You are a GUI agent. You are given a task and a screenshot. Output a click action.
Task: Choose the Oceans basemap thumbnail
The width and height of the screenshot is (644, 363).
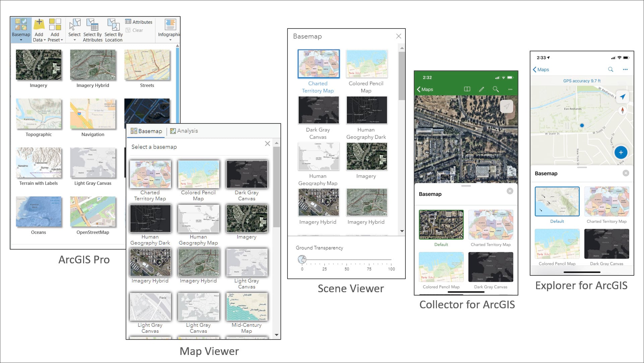(39, 212)
